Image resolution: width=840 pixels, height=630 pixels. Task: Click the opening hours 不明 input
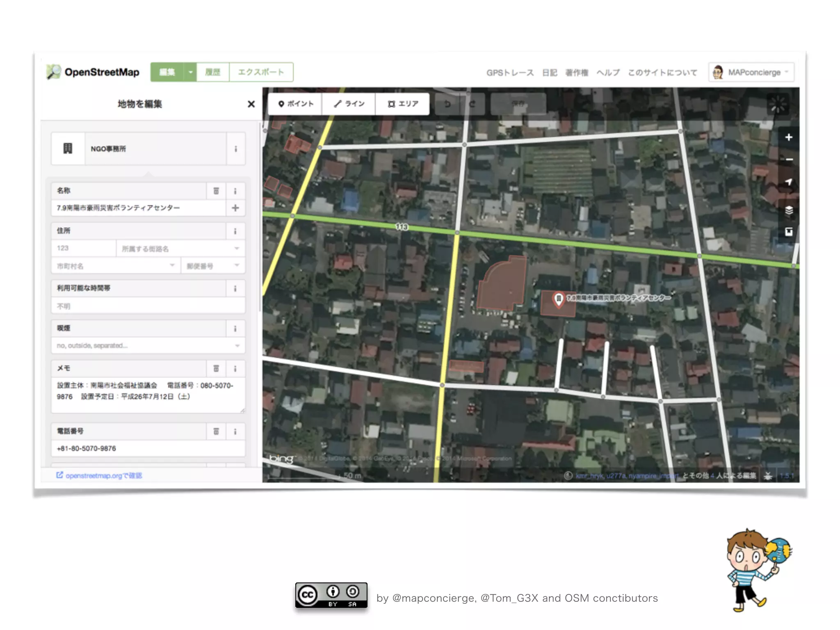click(x=148, y=306)
